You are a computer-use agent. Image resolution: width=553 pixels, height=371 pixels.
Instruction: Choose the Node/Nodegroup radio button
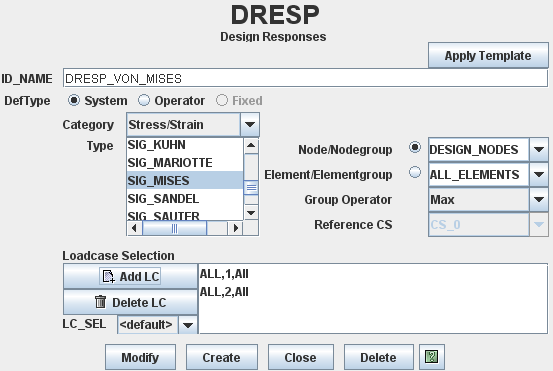[x=415, y=147]
